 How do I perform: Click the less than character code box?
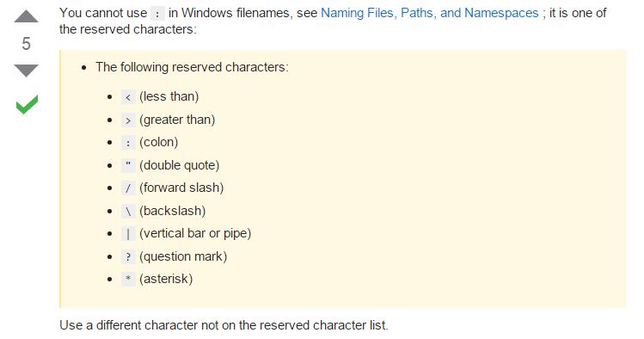click(128, 97)
